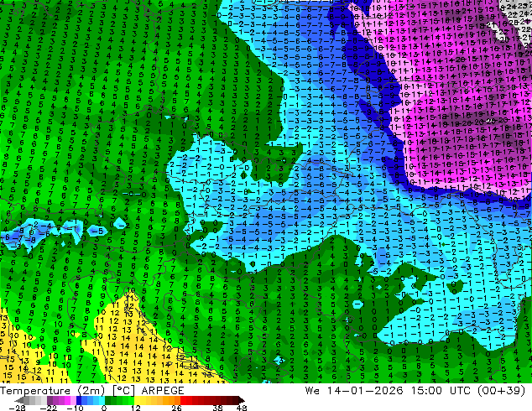This screenshot has width=532, height=411.
Task: Click the '48' legend value
Action: coord(242,408)
